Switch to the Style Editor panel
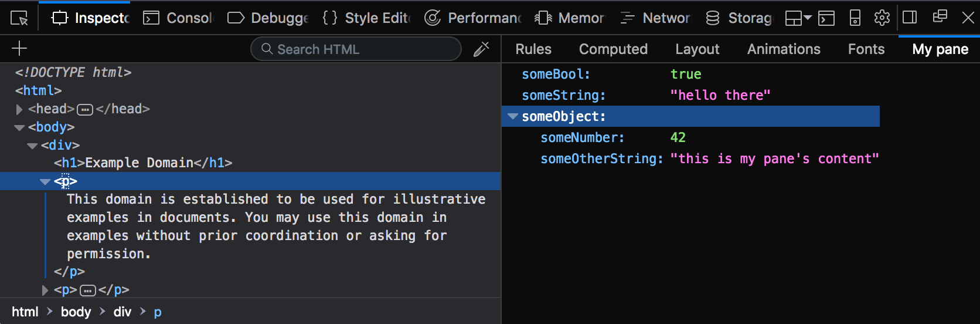Image resolution: width=980 pixels, height=324 pixels. tap(367, 18)
